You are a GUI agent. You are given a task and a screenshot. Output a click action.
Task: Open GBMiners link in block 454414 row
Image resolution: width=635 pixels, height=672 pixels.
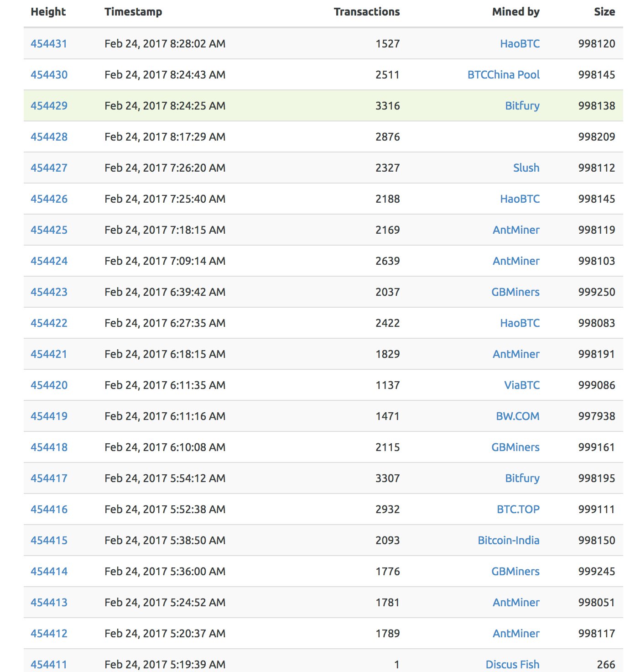[x=515, y=572]
